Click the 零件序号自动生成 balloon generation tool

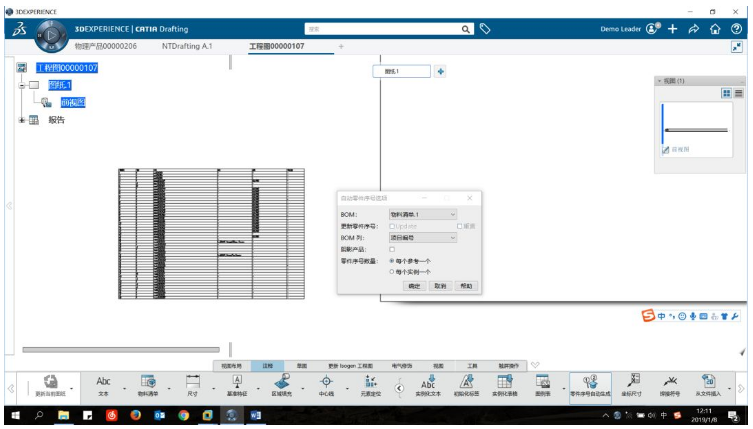pos(590,387)
